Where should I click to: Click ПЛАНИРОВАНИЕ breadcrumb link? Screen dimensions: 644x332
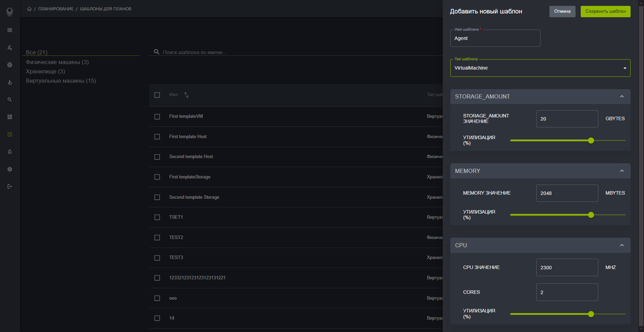tap(56, 9)
